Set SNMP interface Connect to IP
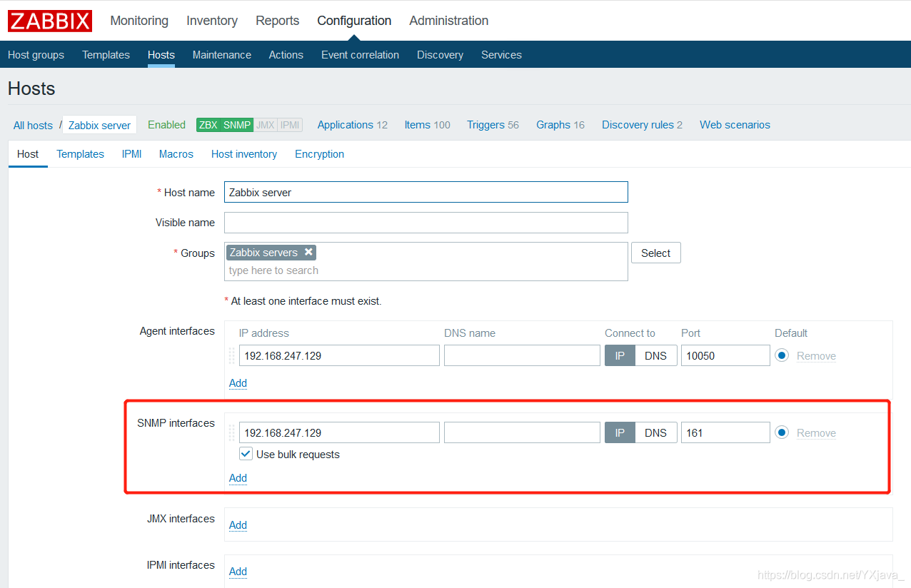Viewport: 911px width, 588px height. point(620,433)
